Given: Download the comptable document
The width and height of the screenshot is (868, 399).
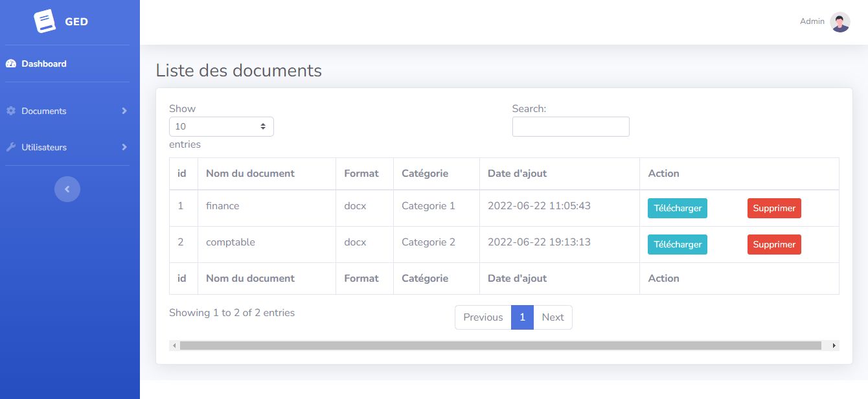Looking at the screenshot, I should (x=677, y=245).
